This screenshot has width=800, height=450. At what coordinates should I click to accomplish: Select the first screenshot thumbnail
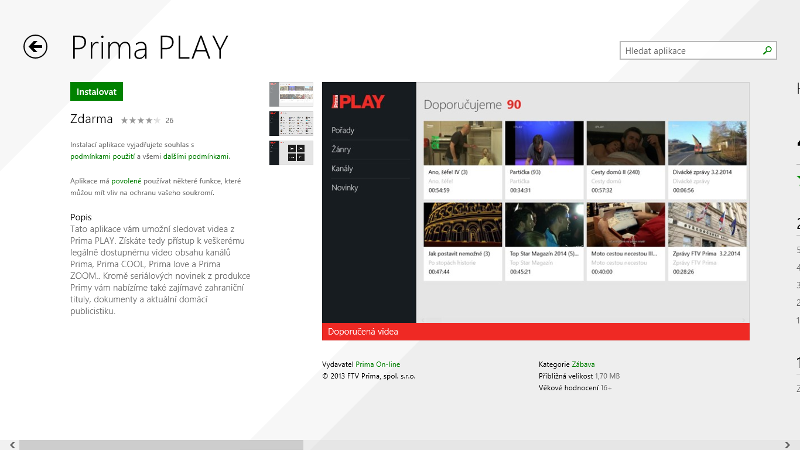point(291,94)
